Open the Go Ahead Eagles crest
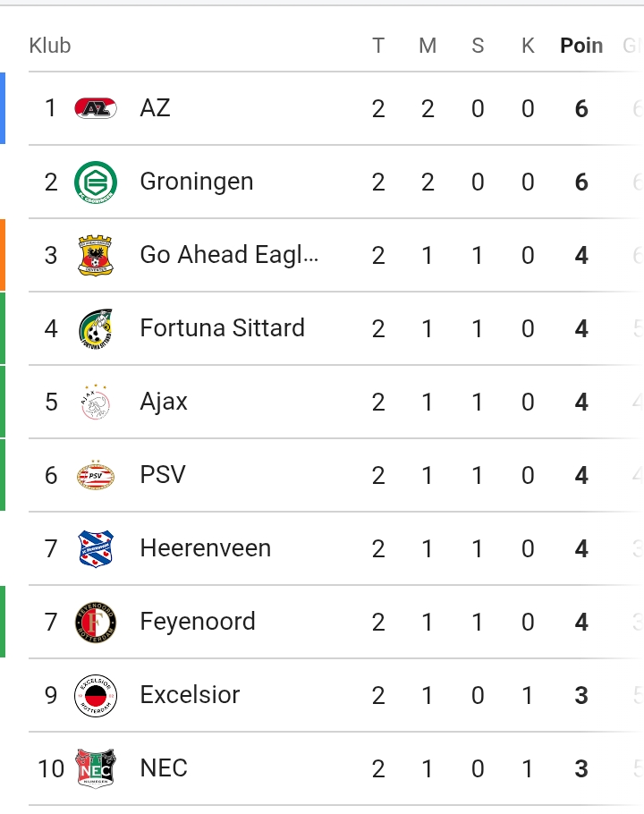 (96, 256)
